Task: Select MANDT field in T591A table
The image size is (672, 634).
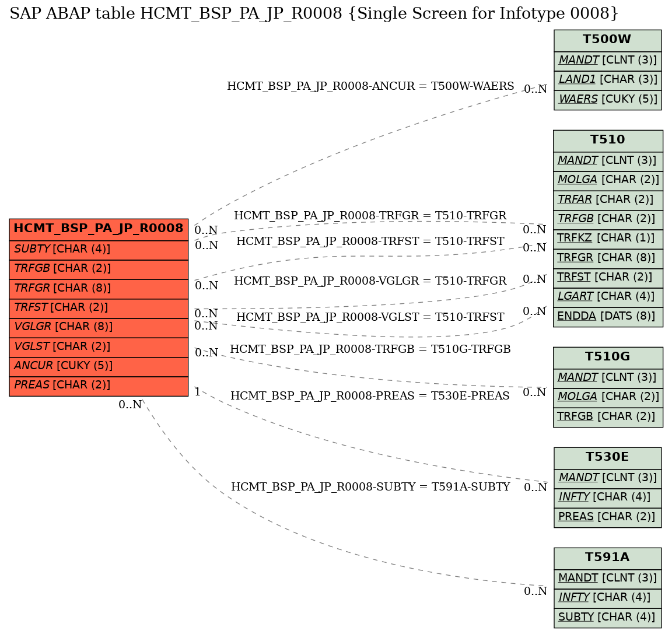Action: (607, 579)
